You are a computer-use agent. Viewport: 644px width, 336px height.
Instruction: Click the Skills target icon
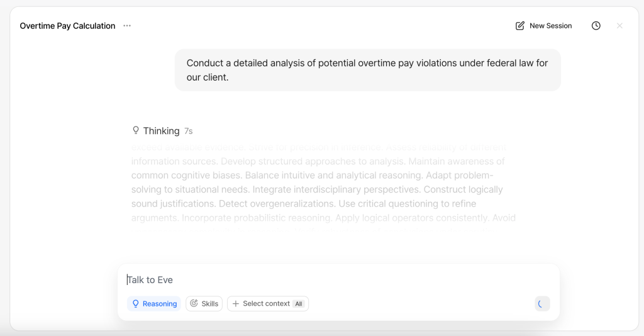194,303
